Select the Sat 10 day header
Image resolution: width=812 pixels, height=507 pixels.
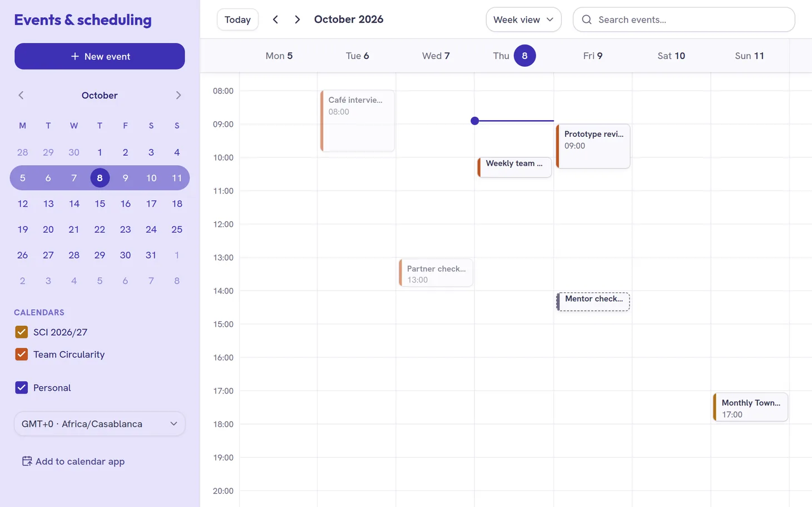click(671, 56)
